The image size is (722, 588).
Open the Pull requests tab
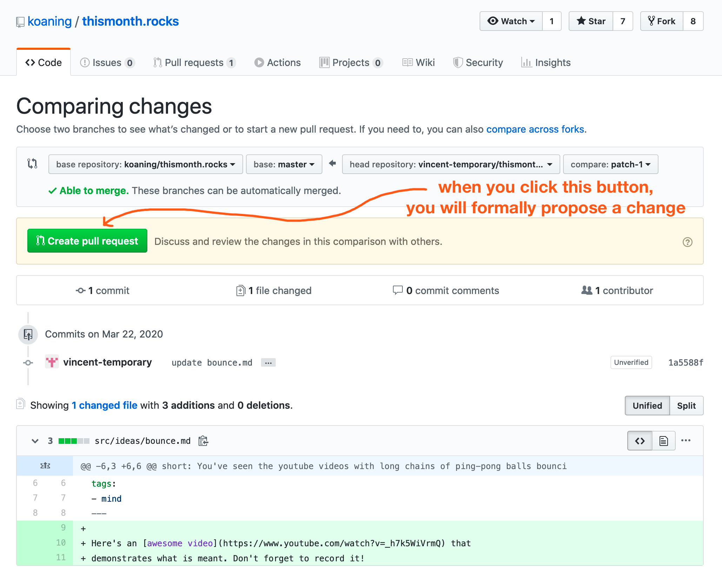tap(194, 62)
